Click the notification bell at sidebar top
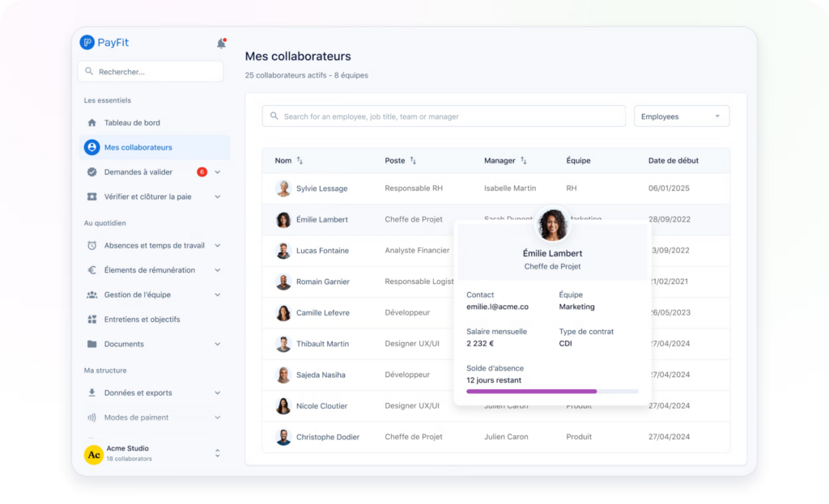 [220, 43]
